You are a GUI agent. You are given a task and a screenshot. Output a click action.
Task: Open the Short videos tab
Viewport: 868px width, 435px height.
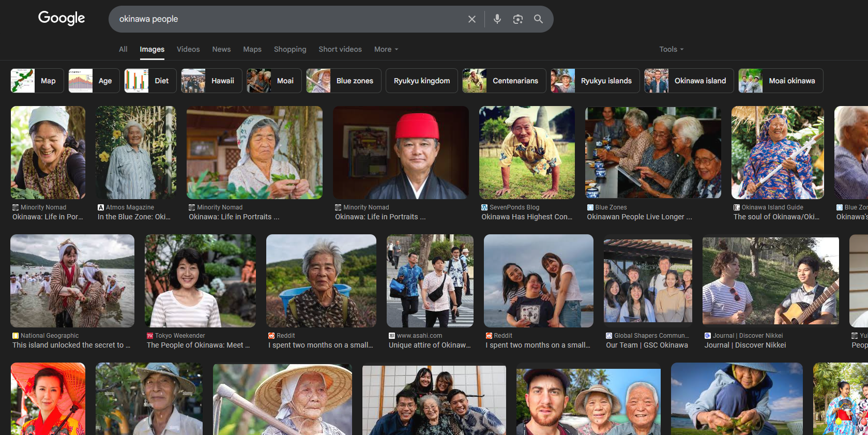[x=340, y=49]
